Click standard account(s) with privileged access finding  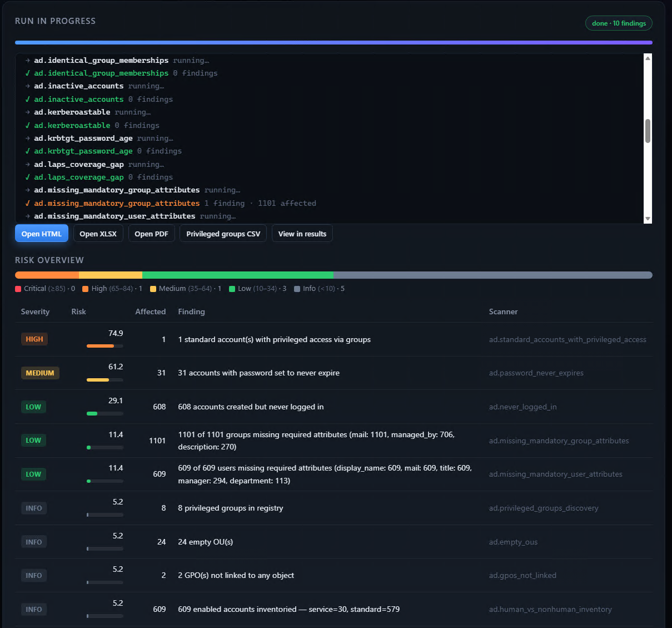(274, 339)
